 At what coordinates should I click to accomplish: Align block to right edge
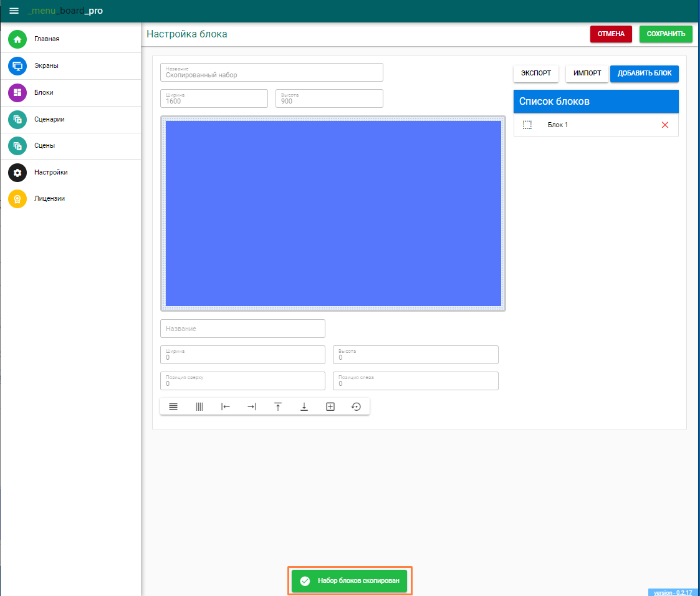point(252,406)
